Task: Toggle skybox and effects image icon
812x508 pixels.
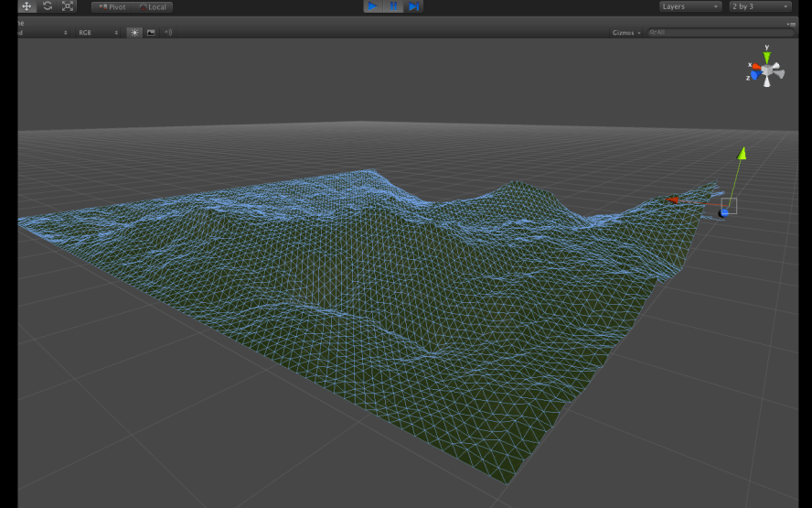Action: 151,32
